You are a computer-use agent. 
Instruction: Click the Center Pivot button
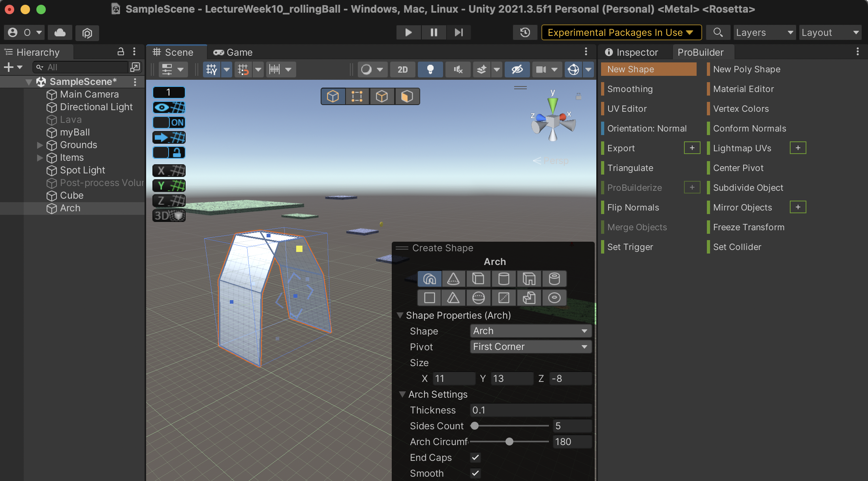(738, 168)
